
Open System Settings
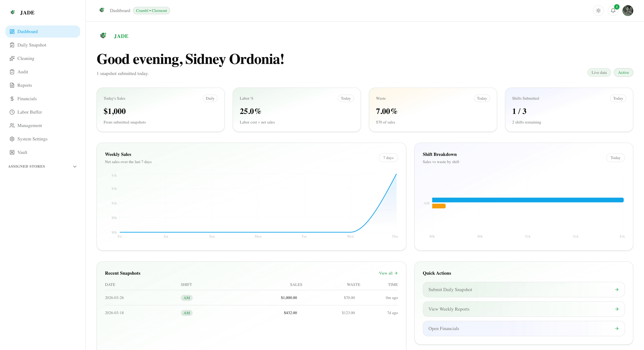point(32,139)
